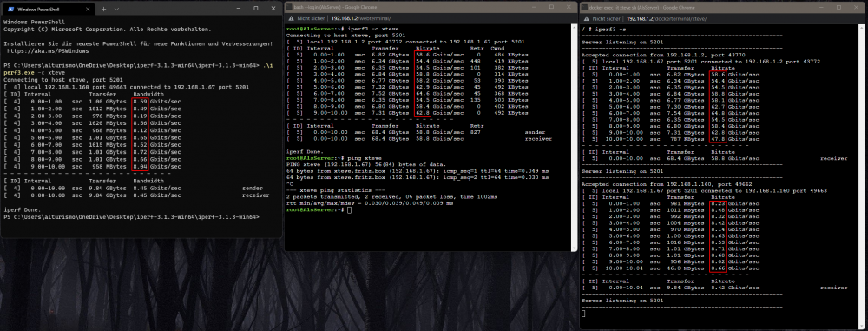Maximize the Windows PowerShell window
Image resolution: width=868 pixels, height=331 pixels.
pos(256,9)
